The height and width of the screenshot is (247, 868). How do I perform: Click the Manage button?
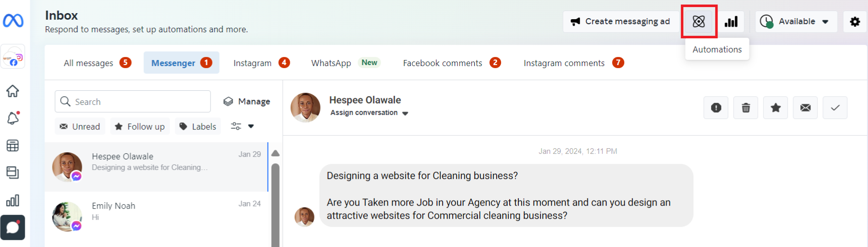pyautogui.click(x=247, y=102)
